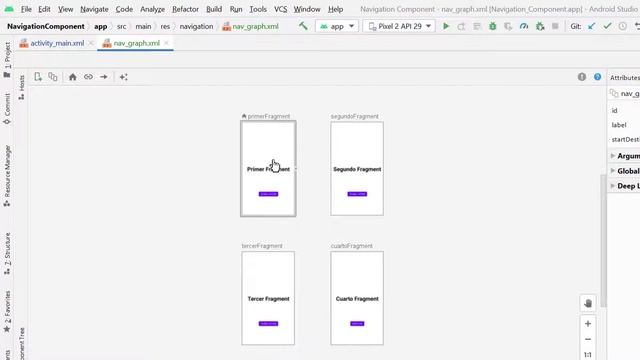The height and width of the screenshot is (360, 640).
Task: Click Git update project arrow
Action: 591,26
